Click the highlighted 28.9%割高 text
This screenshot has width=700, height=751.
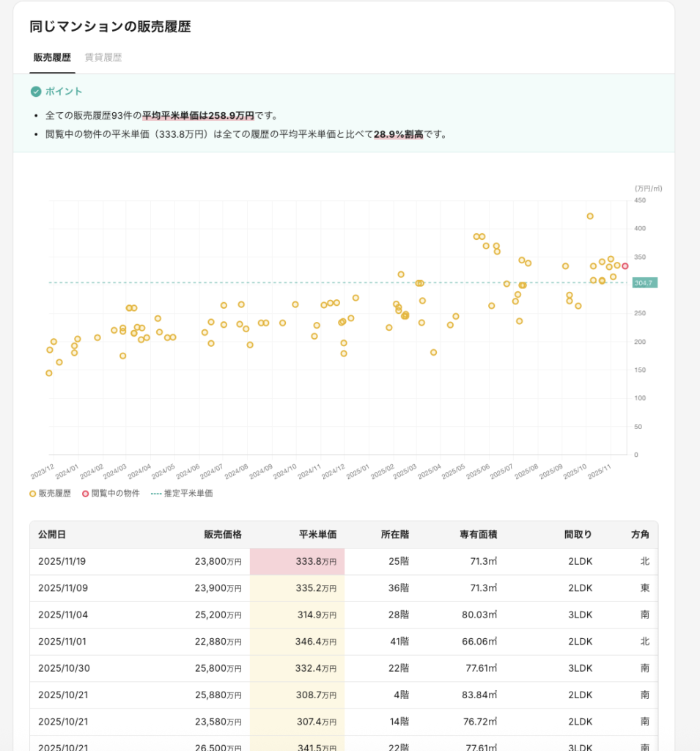click(x=399, y=134)
